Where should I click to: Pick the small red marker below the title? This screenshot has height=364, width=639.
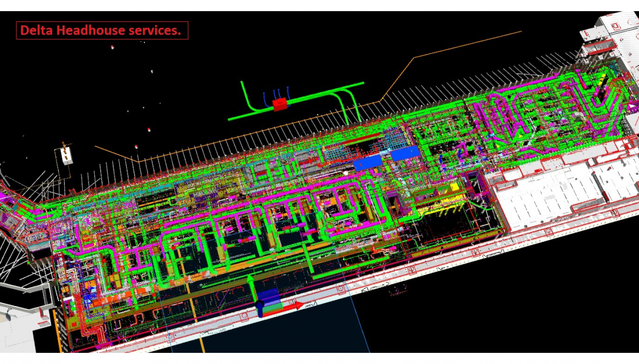point(112,47)
